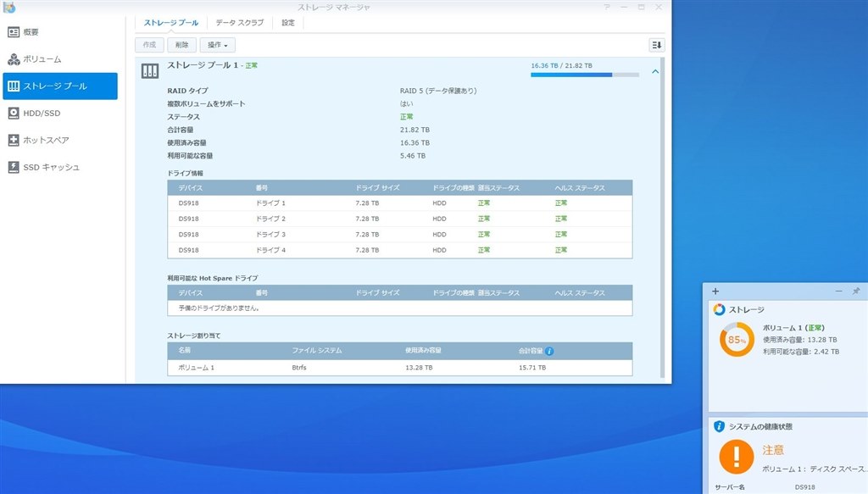Click the ホットスペア plus icon
Image resolution: width=868 pixels, height=494 pixels.
click(x=14, y=141)
